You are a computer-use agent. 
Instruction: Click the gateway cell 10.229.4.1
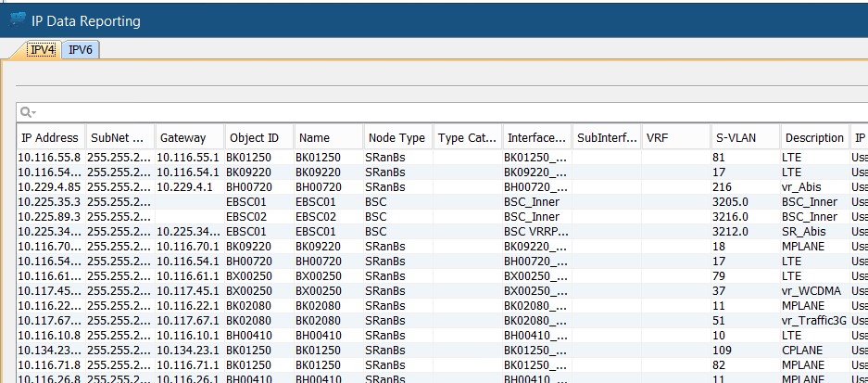[188, 186]
